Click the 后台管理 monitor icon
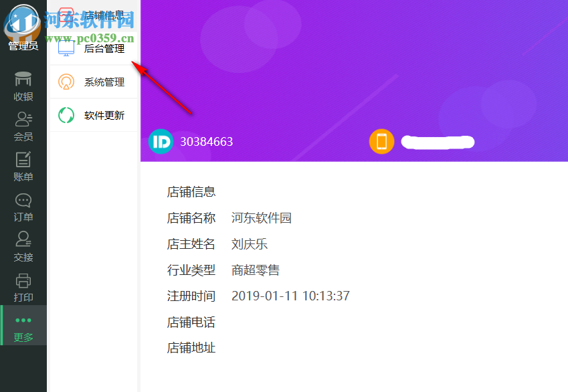568x392 pixels. pyautogui.click(x=66, y=49)
